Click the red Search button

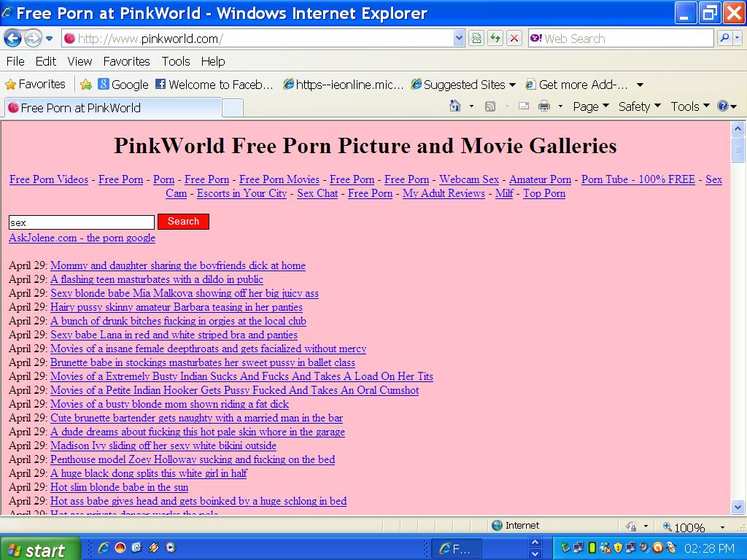pos(183,222)
